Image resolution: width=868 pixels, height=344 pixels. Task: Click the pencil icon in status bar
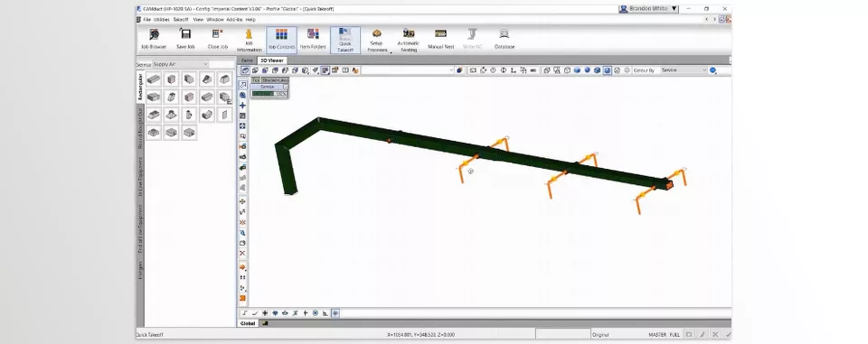(702, 335)
